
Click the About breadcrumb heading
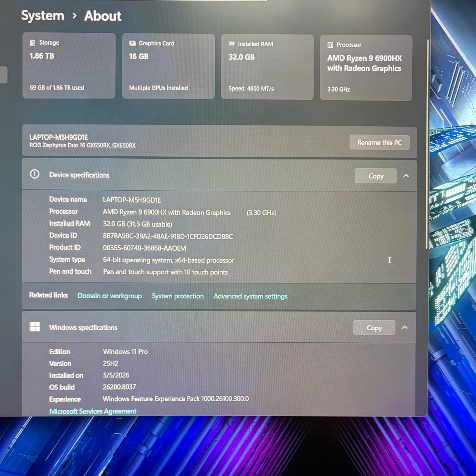click(x=103, y=16)
